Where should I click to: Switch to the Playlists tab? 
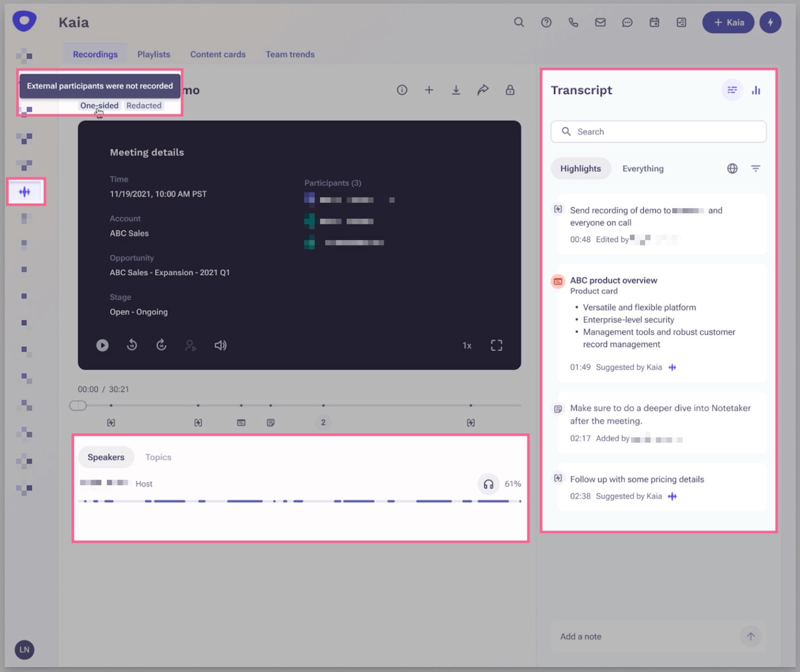click(154, 54)
